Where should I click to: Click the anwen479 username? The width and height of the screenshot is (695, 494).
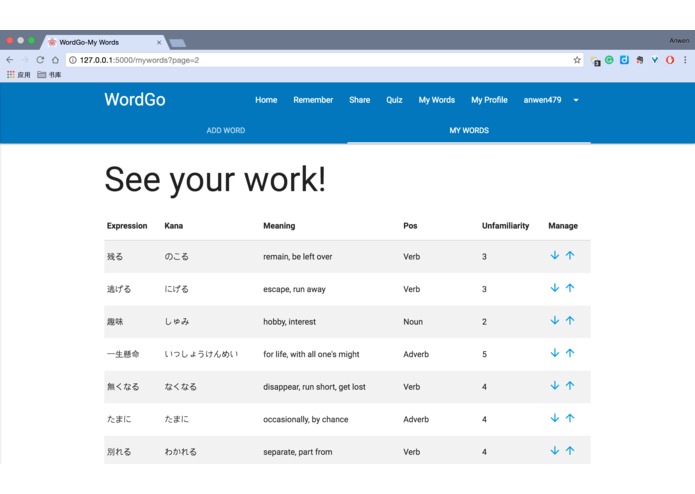point(542,100)
